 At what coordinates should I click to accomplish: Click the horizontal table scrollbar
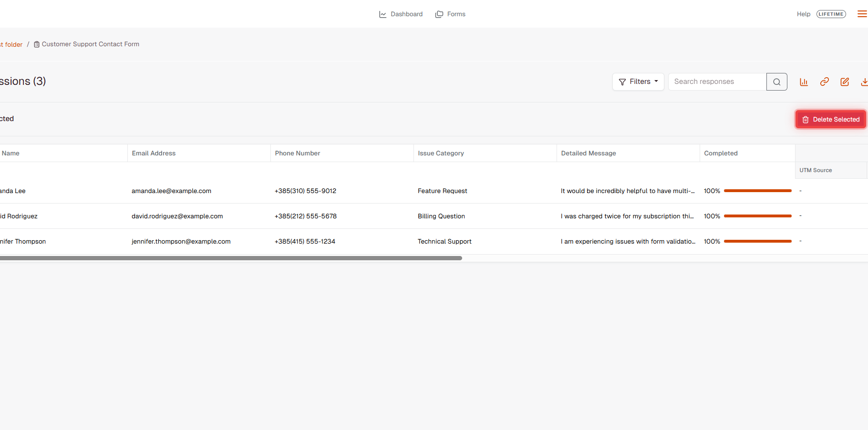point(231,258)
